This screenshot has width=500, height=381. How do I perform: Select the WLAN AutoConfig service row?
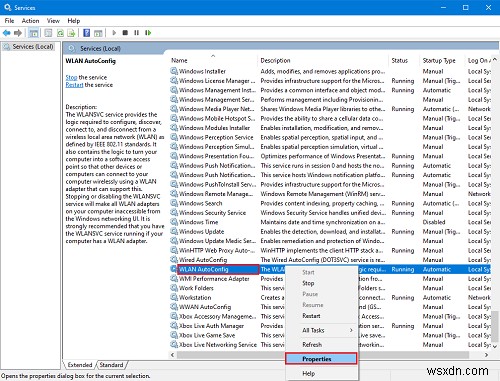(331, 269)
